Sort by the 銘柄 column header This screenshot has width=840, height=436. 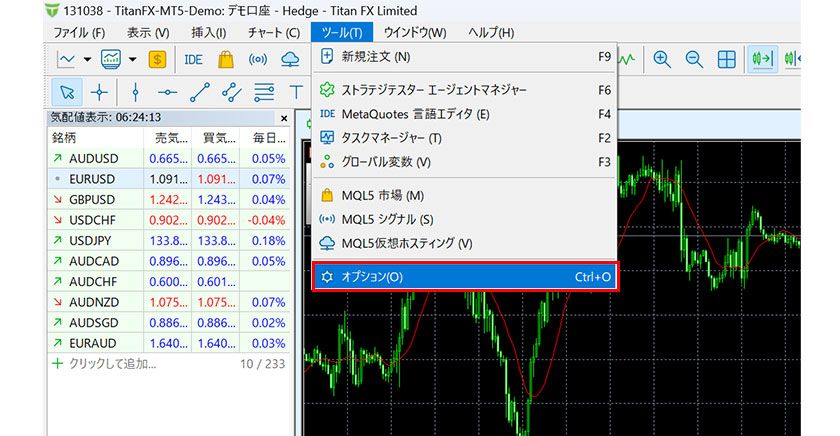95,138
